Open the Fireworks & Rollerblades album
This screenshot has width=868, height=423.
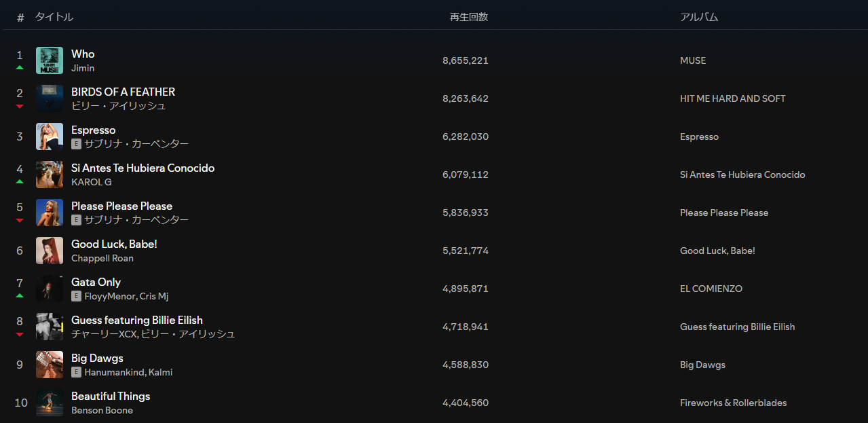734,403
